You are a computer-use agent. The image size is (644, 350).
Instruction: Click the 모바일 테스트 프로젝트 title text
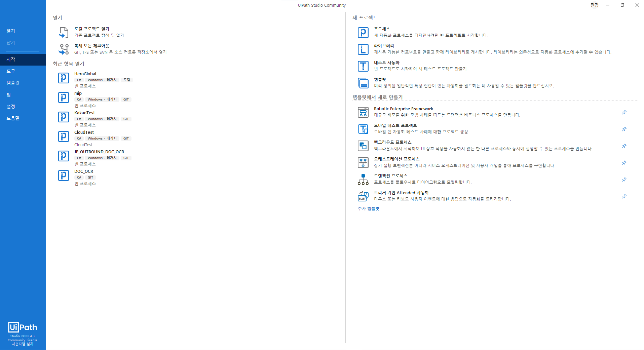click(x=395, y=125)
